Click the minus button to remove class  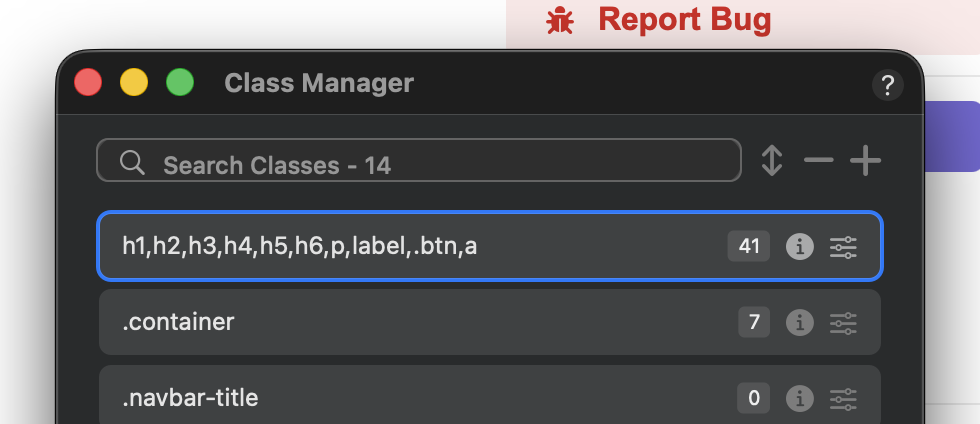click(818, 161)
